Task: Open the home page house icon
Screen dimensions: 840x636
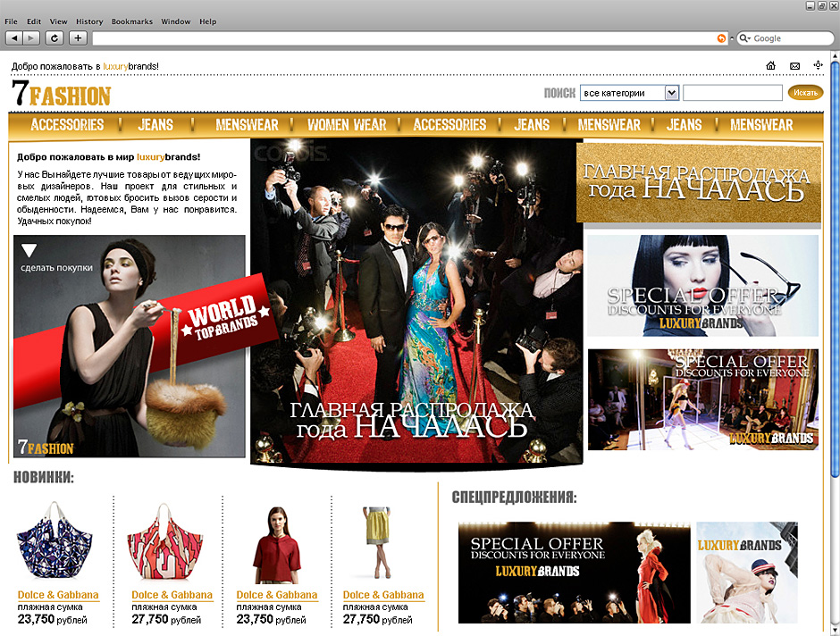Action: point(771,66)
